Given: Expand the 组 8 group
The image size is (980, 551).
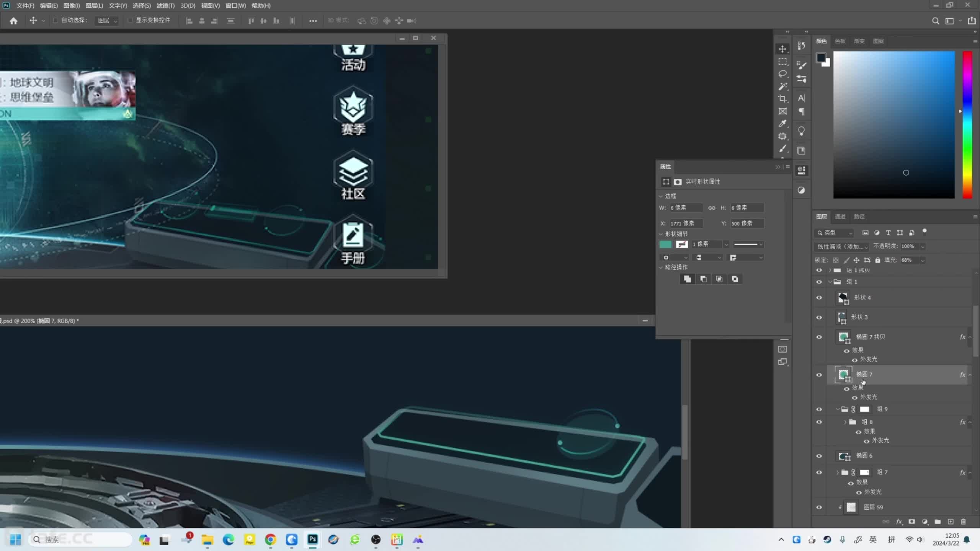Looking at the screenshot, I should click(x=845, y=422).
